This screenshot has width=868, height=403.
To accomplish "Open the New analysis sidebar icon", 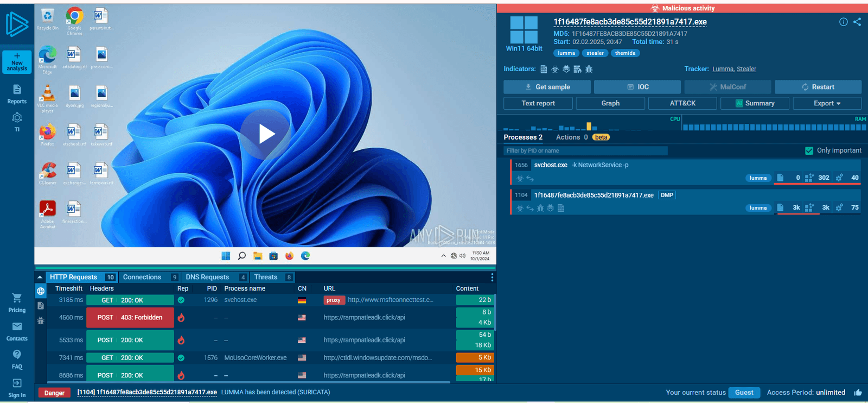I will click(17, 62).
